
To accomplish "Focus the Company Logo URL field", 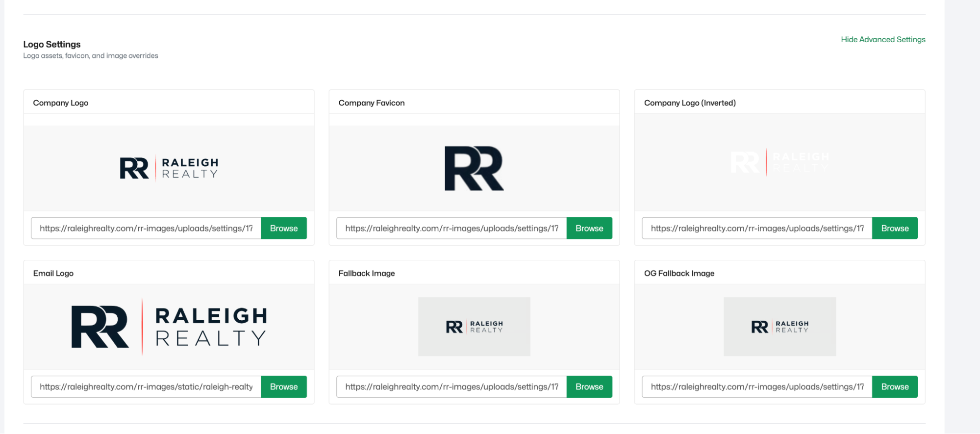I will 146,228.
